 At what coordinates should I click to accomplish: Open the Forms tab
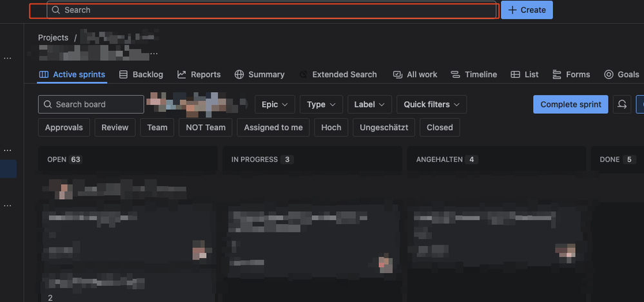pyautogui.click(x=571, y=74)
